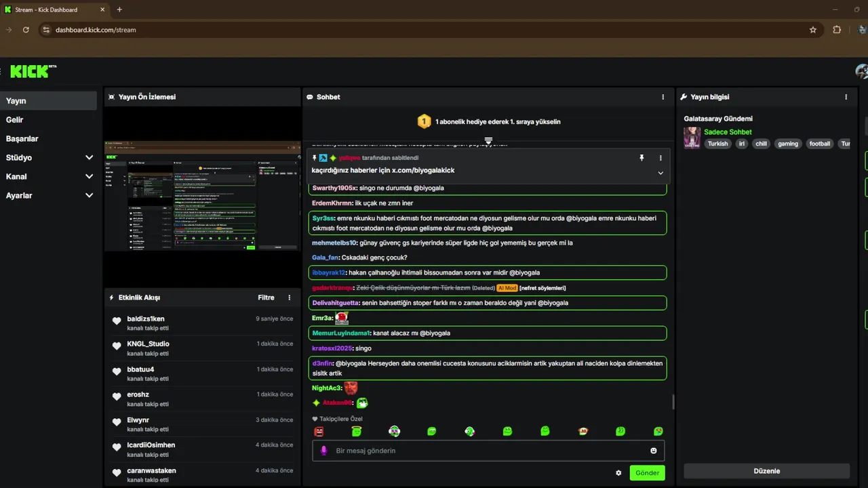
Task: Open the Sohbet panel three-dot menu
Action: (x=663, y=97)
